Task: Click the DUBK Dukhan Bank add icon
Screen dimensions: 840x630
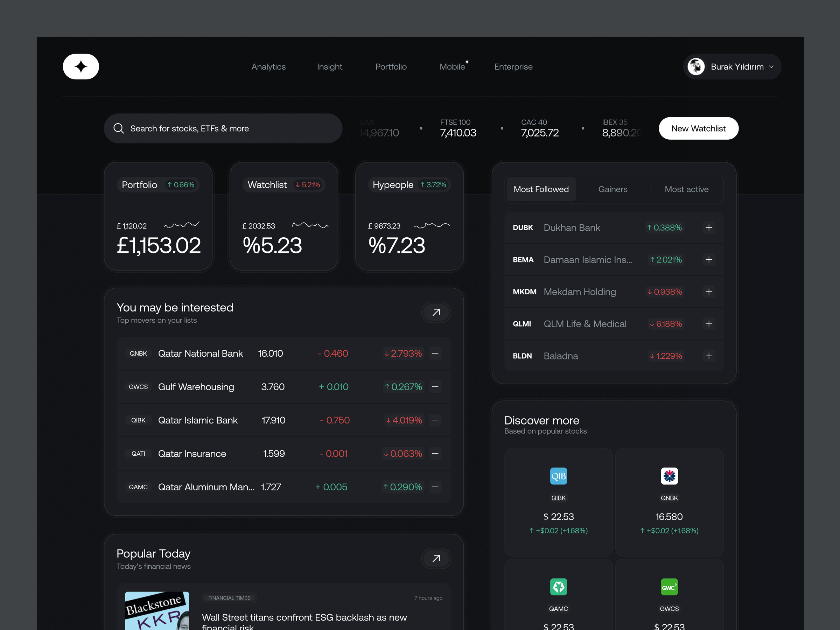Action: [x=709, y=227]
